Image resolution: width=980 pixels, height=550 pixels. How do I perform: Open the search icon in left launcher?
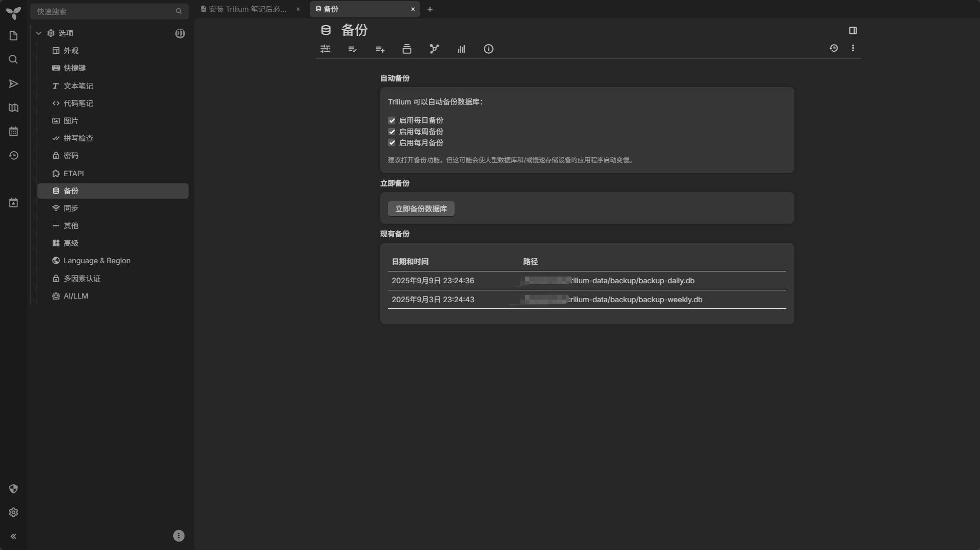tap(13, 59)
